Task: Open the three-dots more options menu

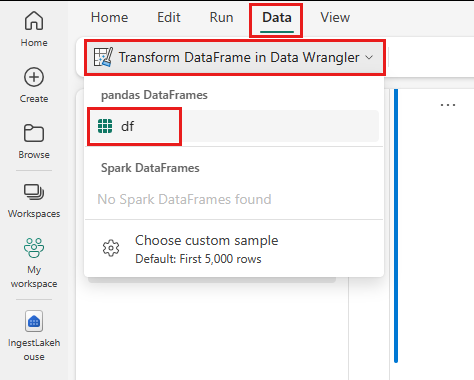Action: point(448,105)
